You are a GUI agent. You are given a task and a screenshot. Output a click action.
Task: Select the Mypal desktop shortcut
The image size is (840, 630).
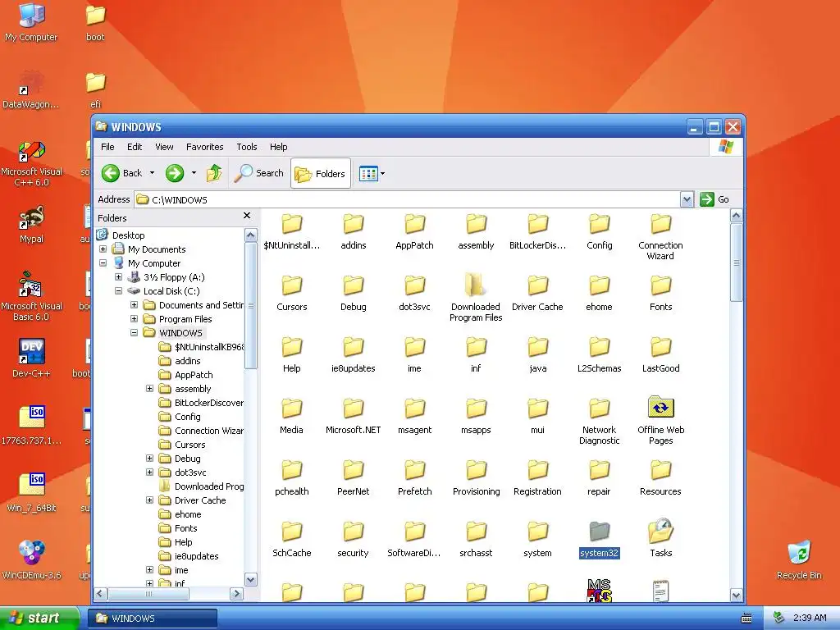[32, 225]
